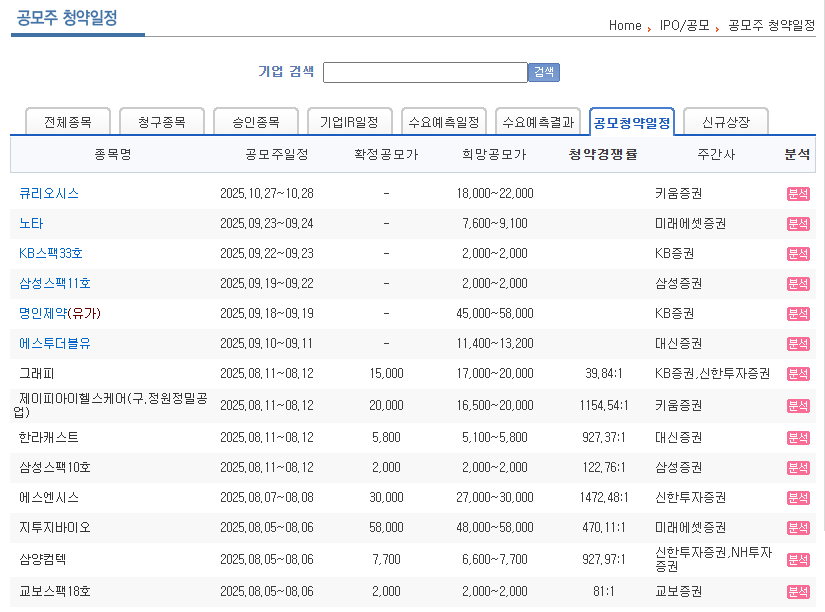Screen dimensions: 825x612
Task: Click the 희망공모가 column header
Action: (x=494, y=154)
